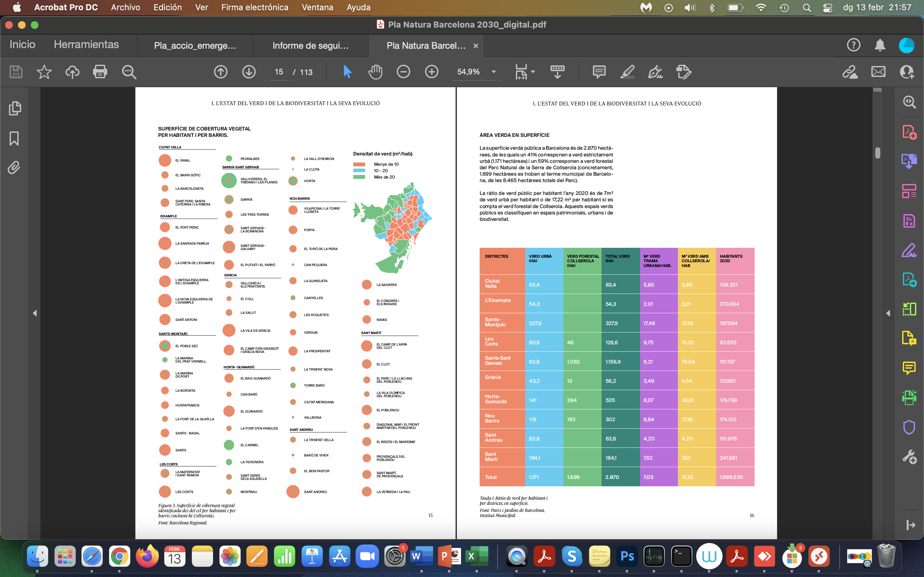The height and width of the screenshot is (577, 924).
Task: Open the page thumbnails panel
Action: 14,108
